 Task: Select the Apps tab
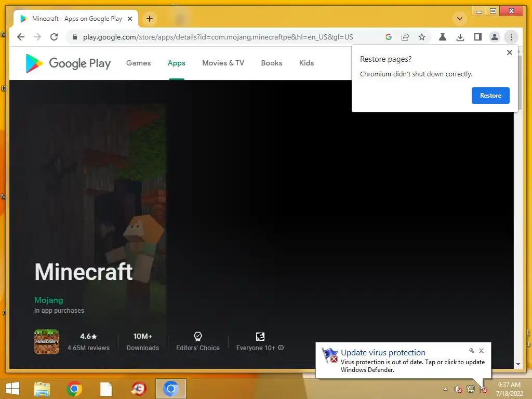pos(177,63)
